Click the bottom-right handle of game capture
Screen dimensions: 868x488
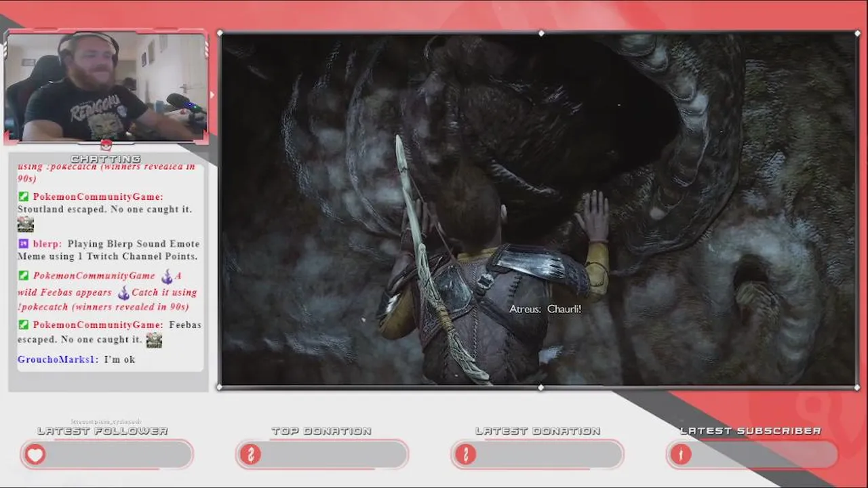[x=858, y=387]
